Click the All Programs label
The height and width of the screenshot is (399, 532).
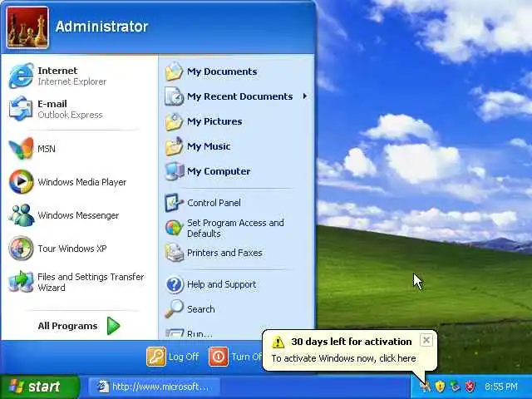pos(67,326)
